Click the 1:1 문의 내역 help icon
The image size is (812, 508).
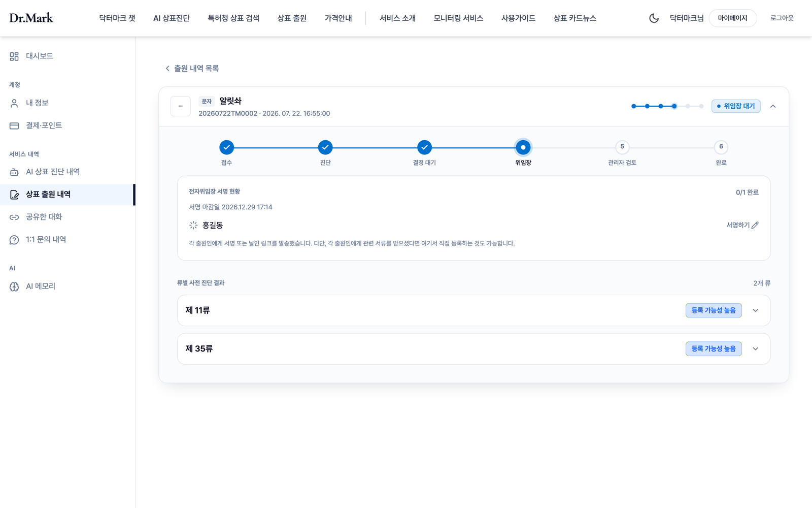[x=14, y=240]
